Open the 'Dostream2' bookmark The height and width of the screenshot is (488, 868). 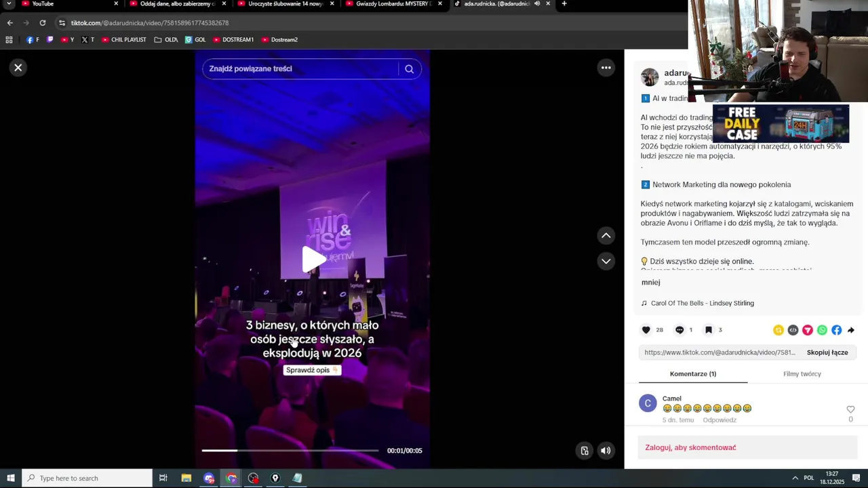pyautogui.click(x=279, y=40)
